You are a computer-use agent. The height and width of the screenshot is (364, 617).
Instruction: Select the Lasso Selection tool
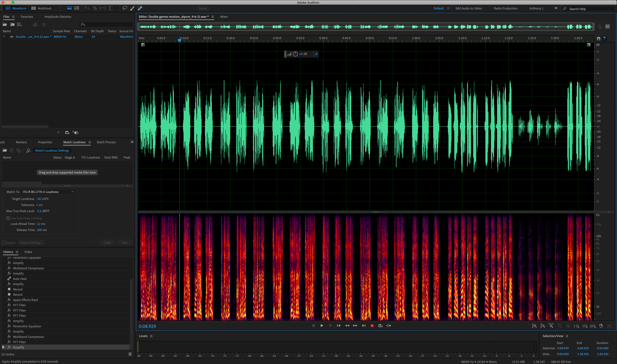125,8
